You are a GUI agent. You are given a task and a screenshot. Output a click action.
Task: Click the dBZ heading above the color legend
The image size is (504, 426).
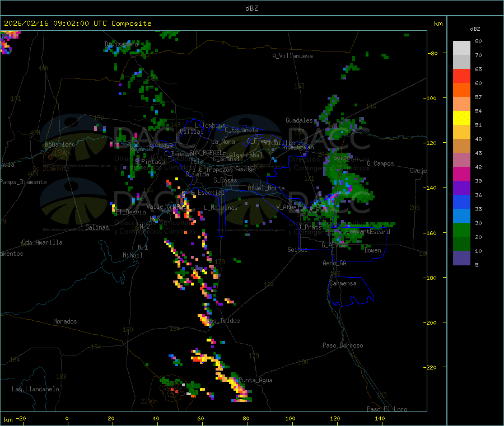475,29
